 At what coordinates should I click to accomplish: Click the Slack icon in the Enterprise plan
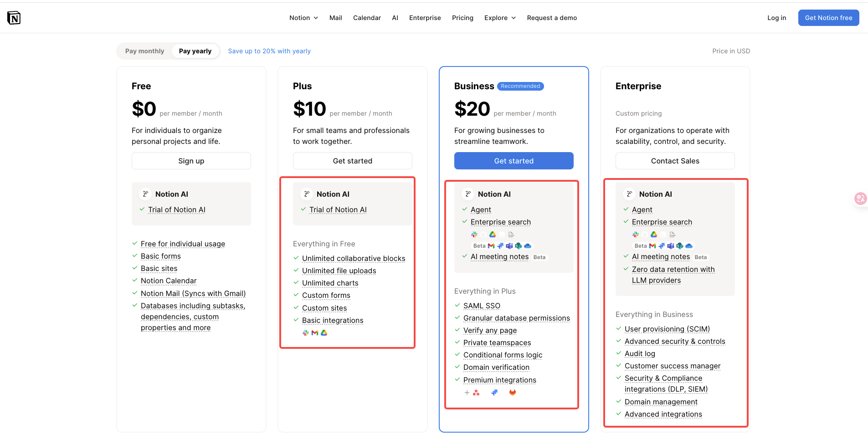coord(636,235)
